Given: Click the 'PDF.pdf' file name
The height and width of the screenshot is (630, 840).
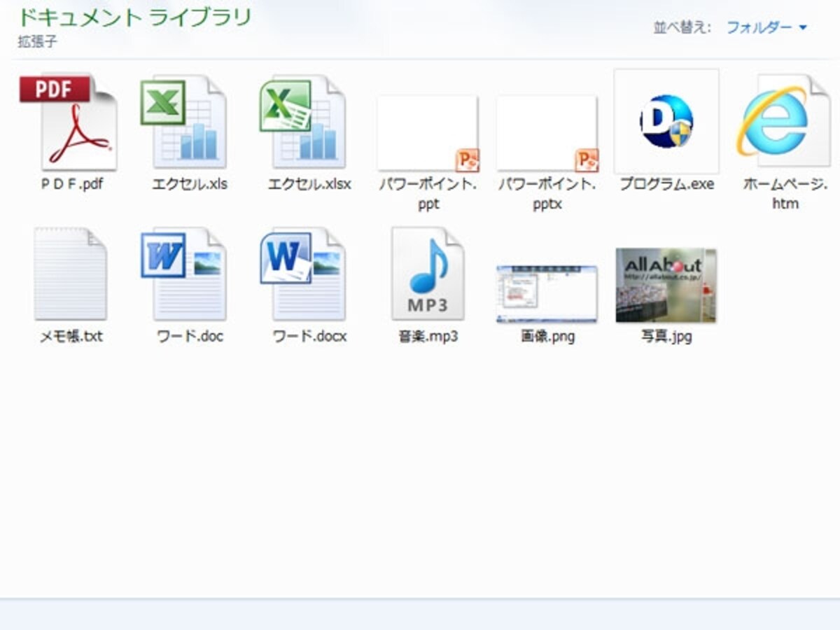Looking at the screenshot, I should 71,185.
